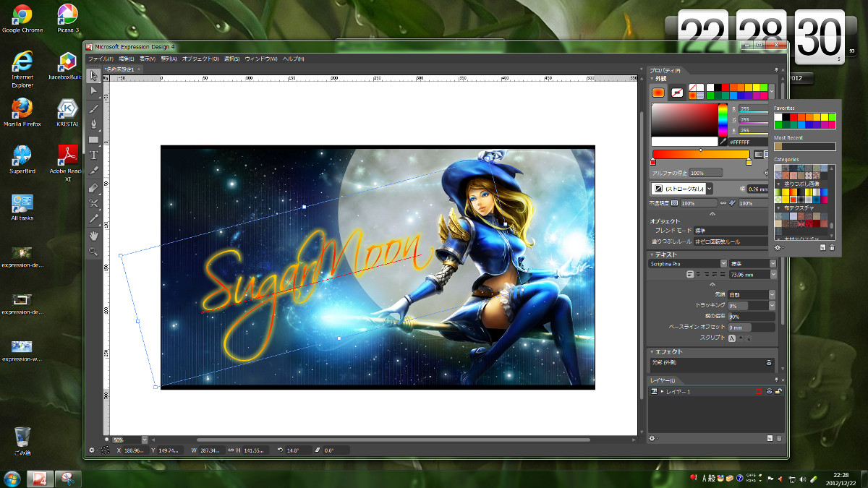Open the Layers panel gear options
Image resolution: width=868 pixels, height=488 pixels.
652,438
